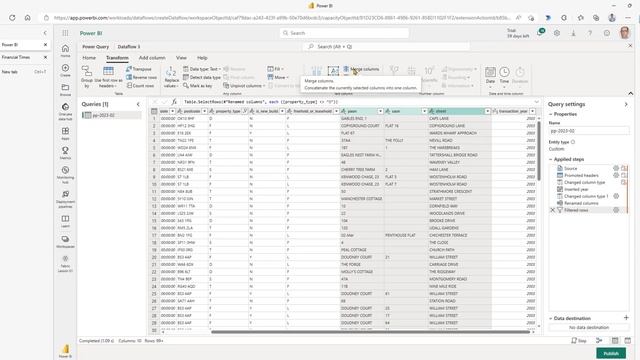Open the Date column tool
This screenshot has height=360, width=640.
(x=490, y=76)
